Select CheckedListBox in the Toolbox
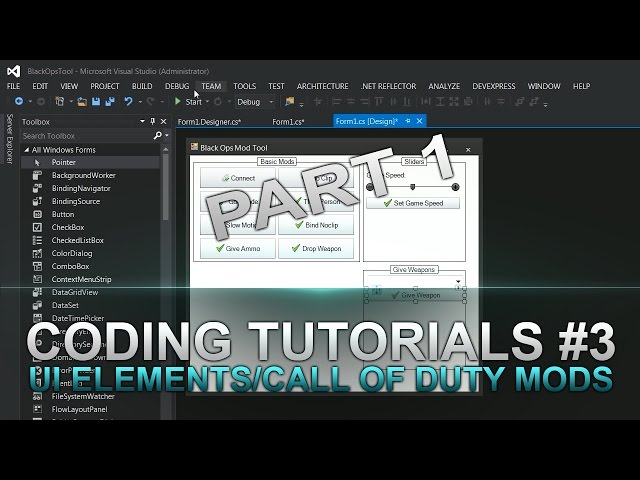 (x=90, y=240)
